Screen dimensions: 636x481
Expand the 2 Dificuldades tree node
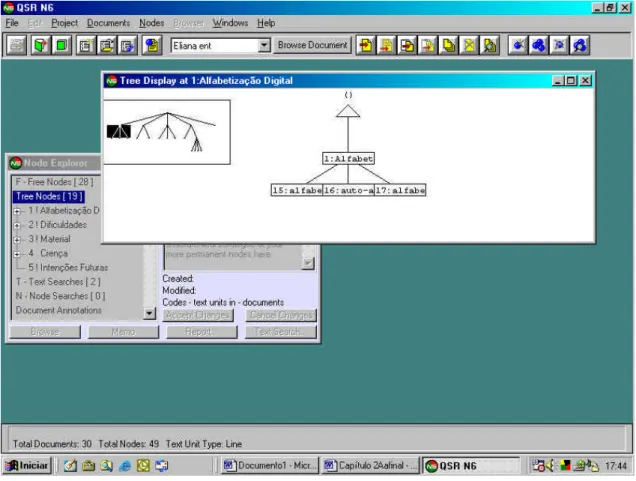tap(17, 225)
